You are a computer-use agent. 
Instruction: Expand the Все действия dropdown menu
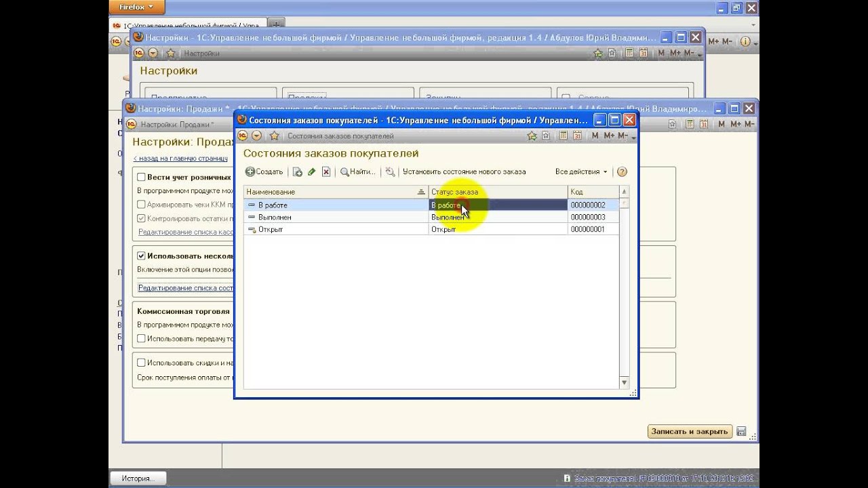coord(581,172)
